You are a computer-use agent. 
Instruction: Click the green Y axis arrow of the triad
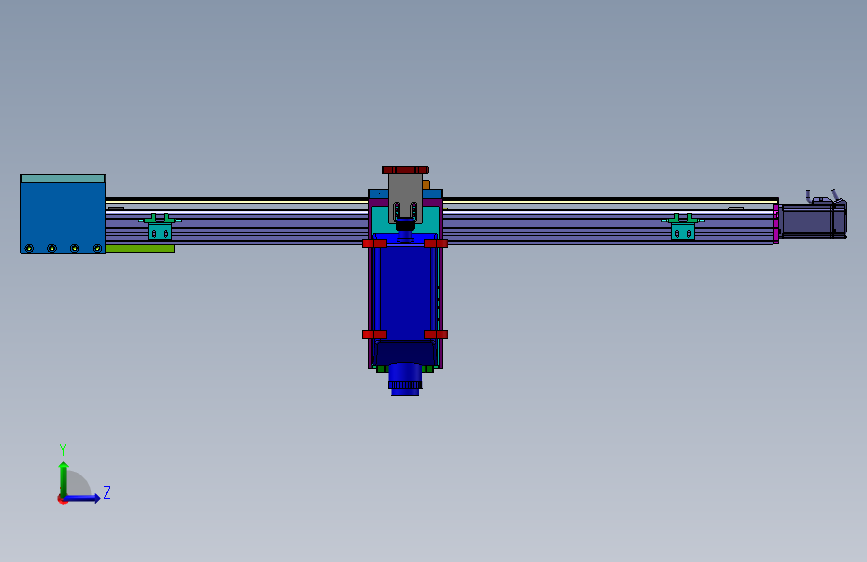coord(63,478)
